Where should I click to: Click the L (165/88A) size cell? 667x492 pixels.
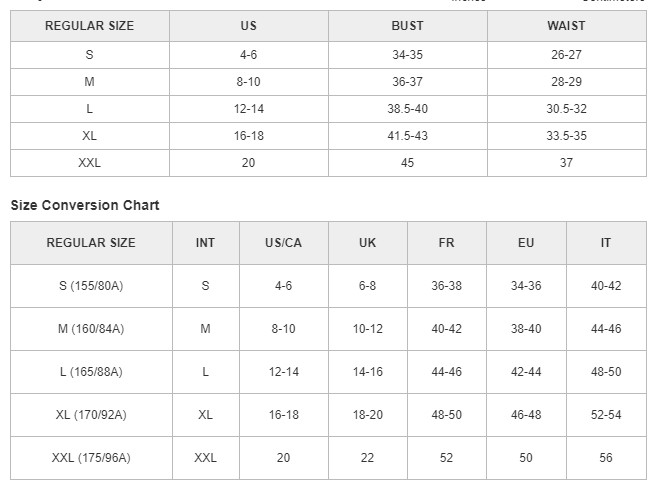(91, 372)
